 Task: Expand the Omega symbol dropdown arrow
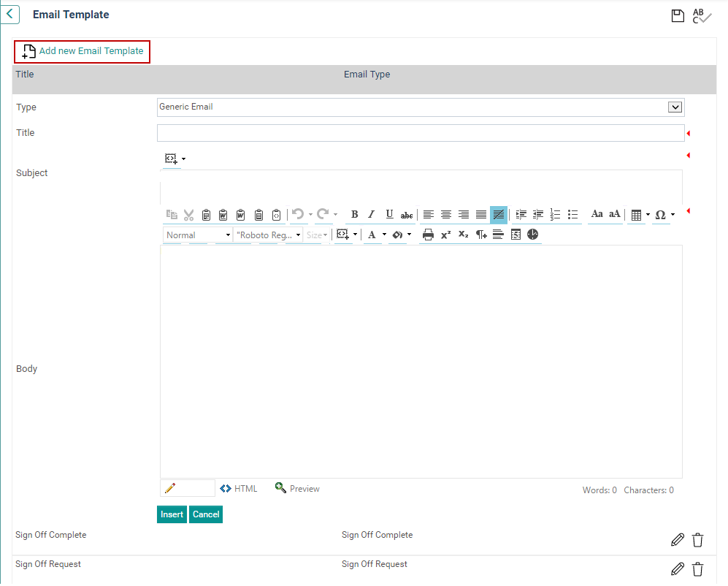pos(673,215)
